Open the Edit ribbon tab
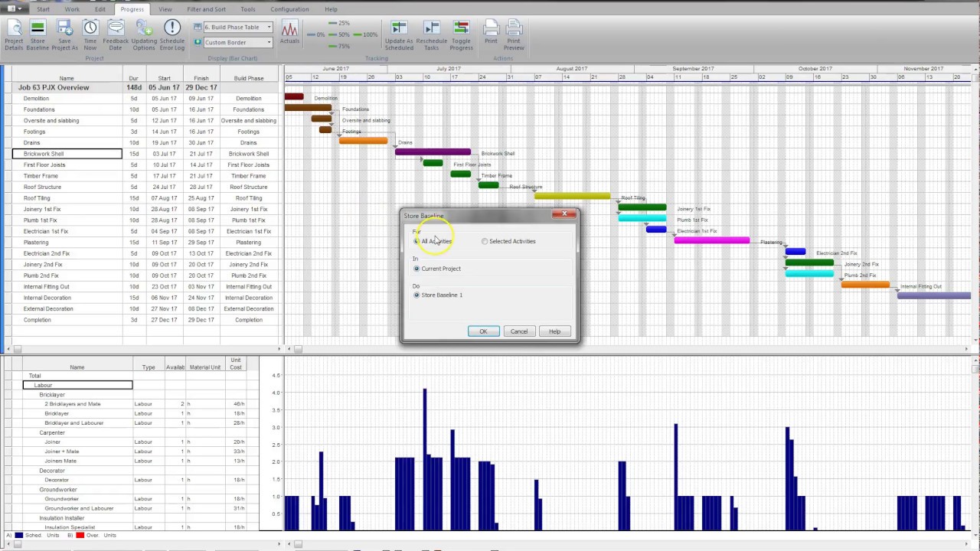This screenshot has width=980, height=551. [100, 9]
